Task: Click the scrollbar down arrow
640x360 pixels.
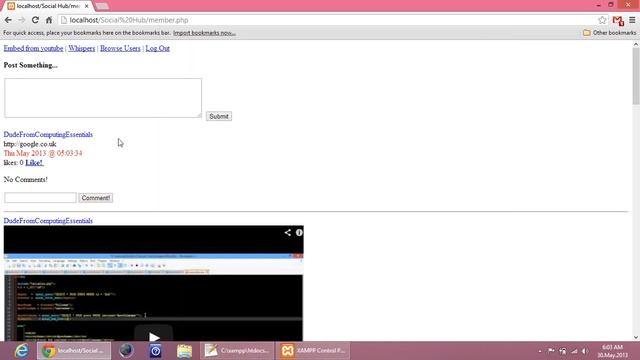Action: coord(636,337)
